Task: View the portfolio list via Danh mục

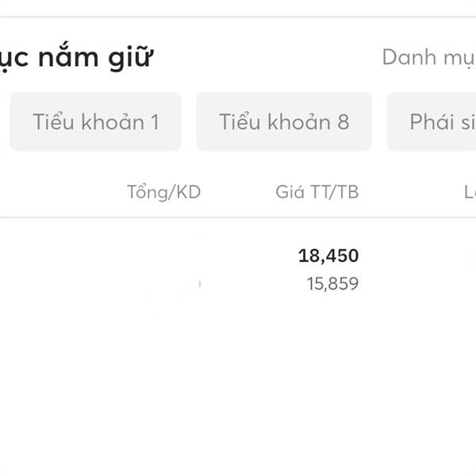Action: (x=428, y=57)
